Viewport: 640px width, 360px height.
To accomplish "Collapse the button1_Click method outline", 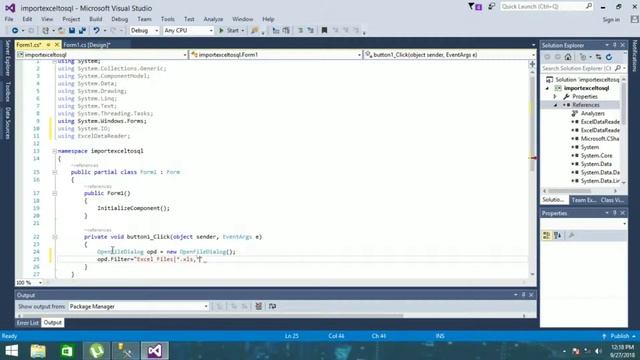I will click(x=54, y=237).
